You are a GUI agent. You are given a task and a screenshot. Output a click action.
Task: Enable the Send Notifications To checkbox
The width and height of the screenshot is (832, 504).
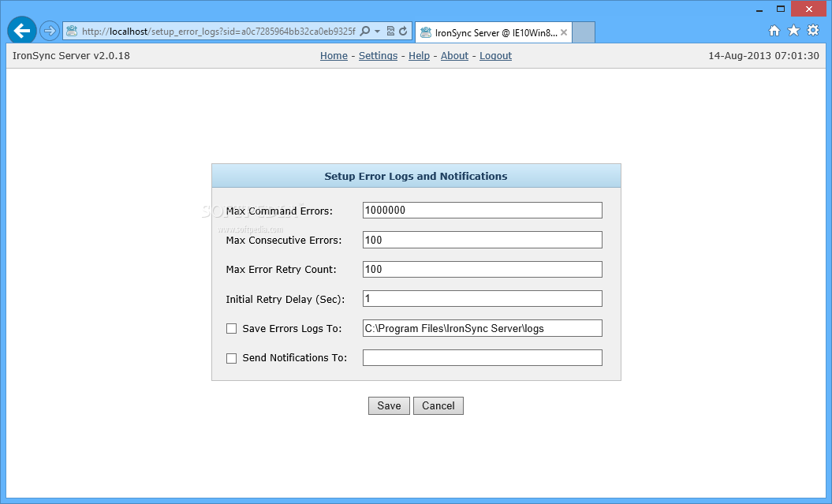tap(231, 359)
